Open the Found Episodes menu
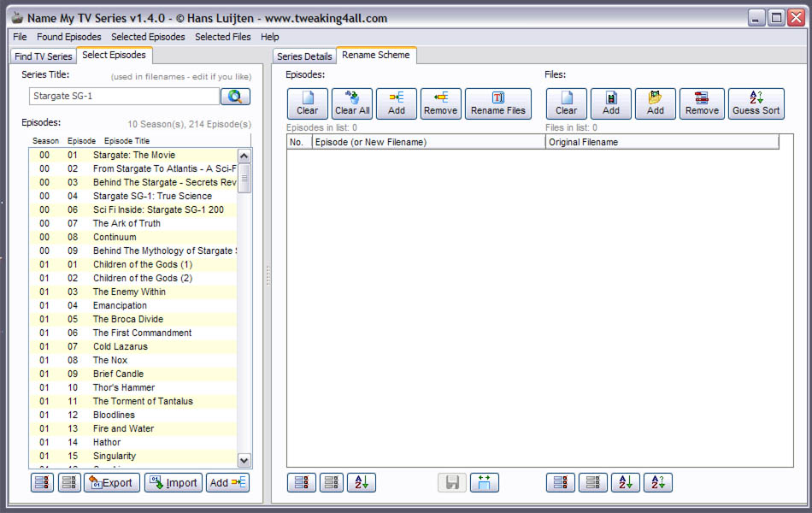This screenshot has width=812, height=513. click(69, 37)
